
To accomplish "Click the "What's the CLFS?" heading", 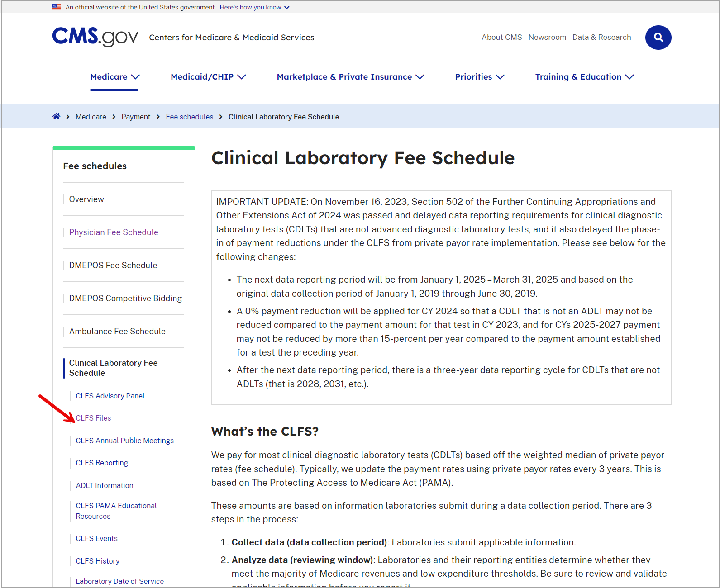I will [x=265, y=432].
